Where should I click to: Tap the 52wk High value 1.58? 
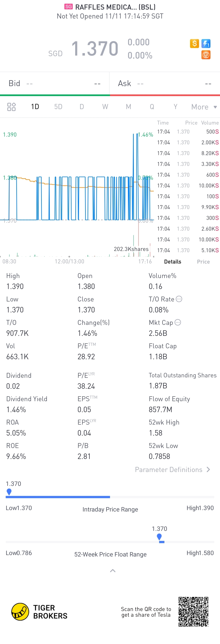tap(155, 433)
